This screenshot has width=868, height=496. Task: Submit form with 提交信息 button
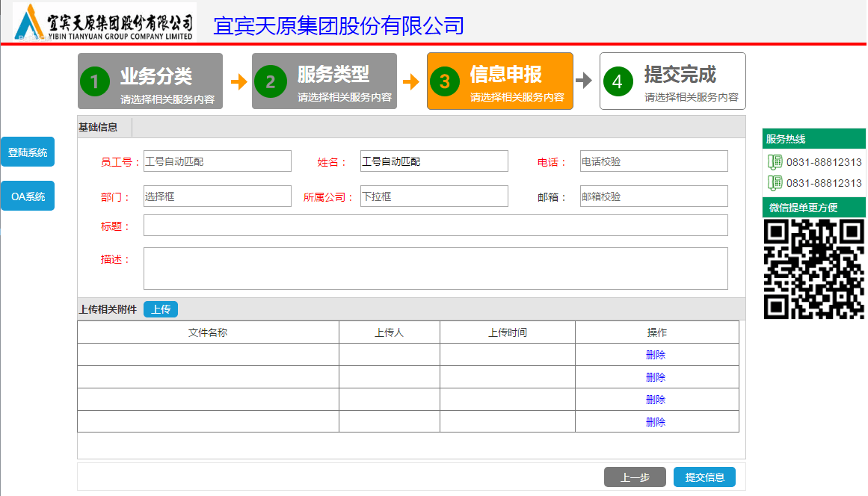pyautogui.click(x=704, y=477)
